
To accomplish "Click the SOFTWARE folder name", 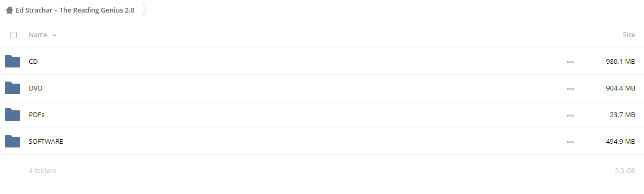I will [x=46, y=141].
